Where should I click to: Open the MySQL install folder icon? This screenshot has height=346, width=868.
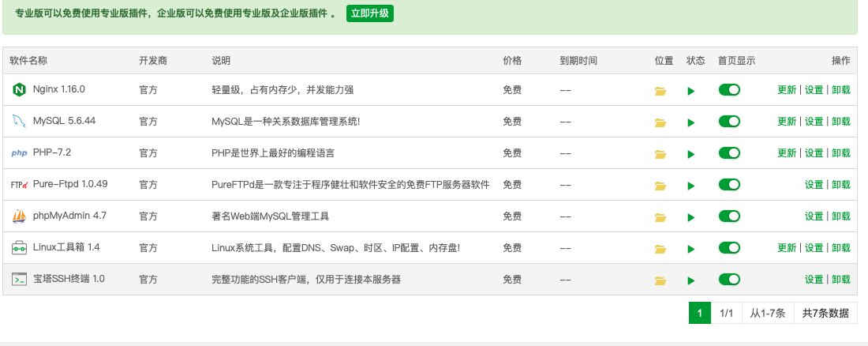[x=660, y=122]
